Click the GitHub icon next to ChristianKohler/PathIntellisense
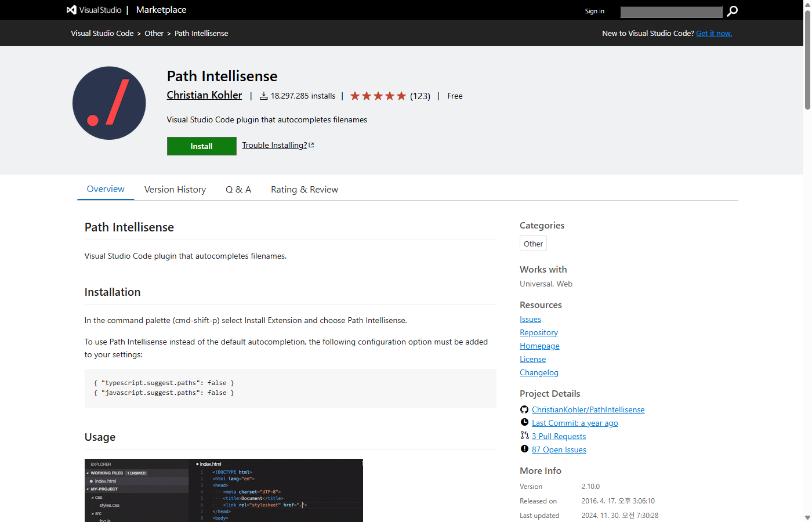Screen dimensions: 812x522 click(524, 409)
